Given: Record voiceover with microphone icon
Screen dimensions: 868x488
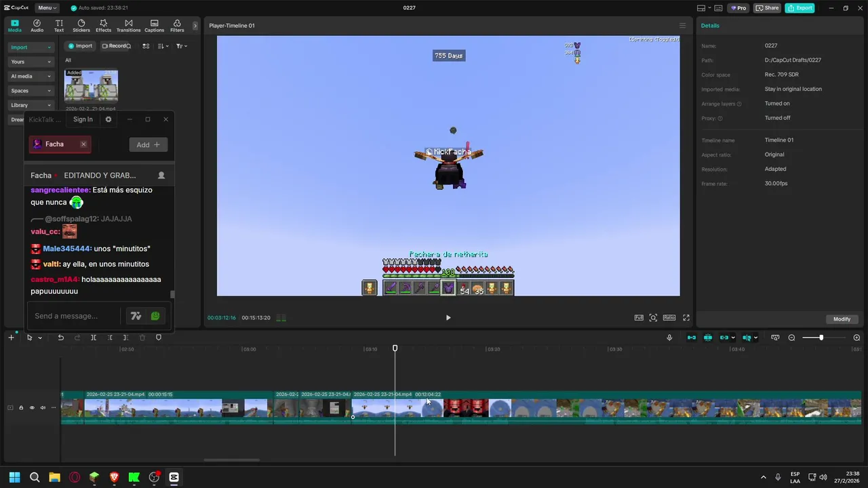Looking at the screenshot, I should 670,338.
